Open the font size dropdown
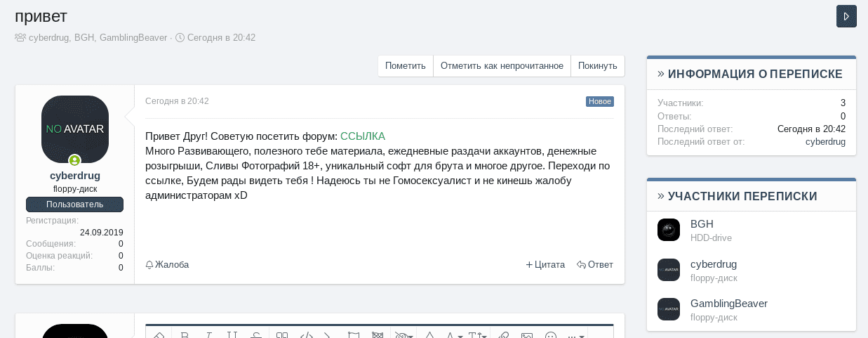This screenshot has height=338, width=868. point(477,334)
